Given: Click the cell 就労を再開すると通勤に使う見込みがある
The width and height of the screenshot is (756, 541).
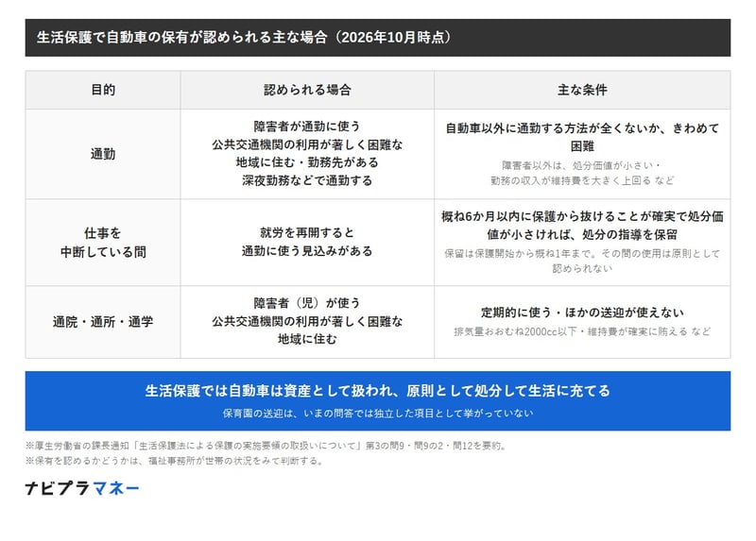Looking at the screenshot, I should (x=307, y=243).
